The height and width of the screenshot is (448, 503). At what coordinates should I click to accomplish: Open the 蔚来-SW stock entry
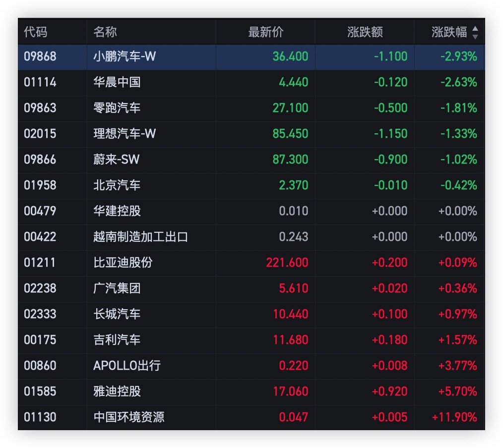click(117, 160)
